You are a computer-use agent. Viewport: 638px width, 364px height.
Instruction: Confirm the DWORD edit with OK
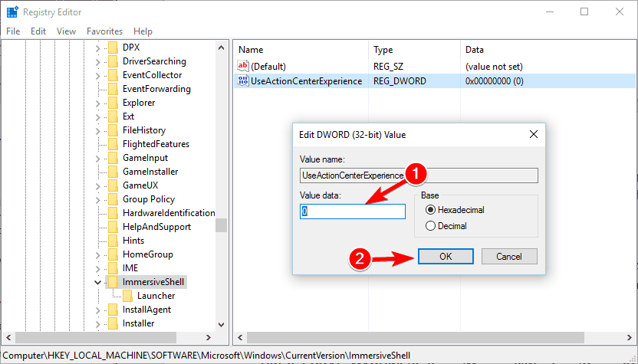446,256
